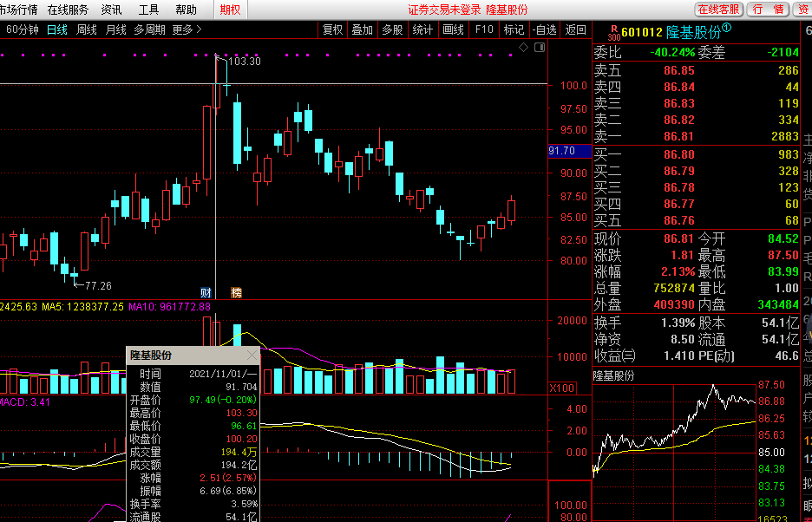
Task: Close the 隆基股份 data popup
Action: tap(252, 356)
